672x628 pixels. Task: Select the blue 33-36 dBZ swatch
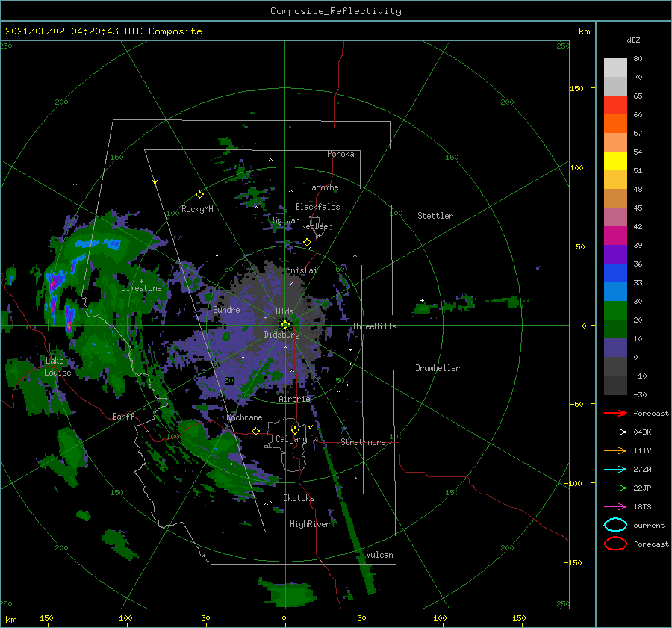615,273
